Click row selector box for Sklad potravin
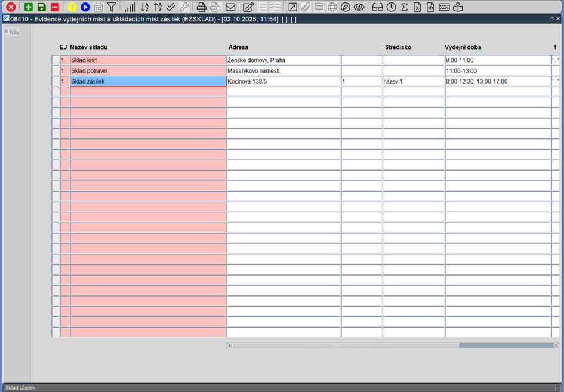The width and height of the screenshot is (564, 392). [x=56, y=71]
